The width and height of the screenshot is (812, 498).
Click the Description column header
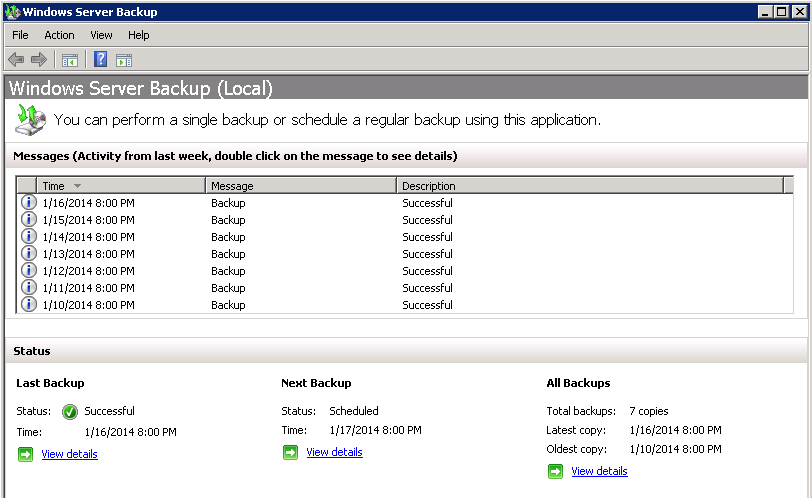point(590,186)
